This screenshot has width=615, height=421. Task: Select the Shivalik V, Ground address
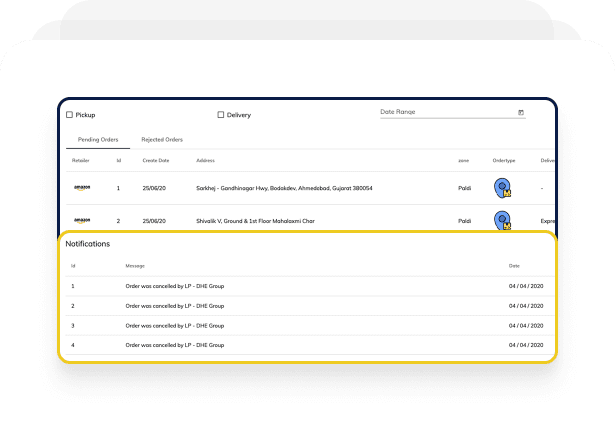(255, 221)
